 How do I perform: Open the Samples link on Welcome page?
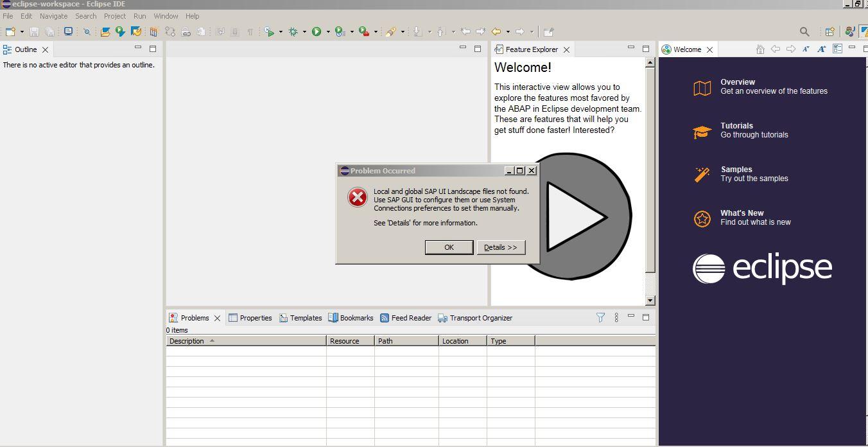click(x=736, y=170)
